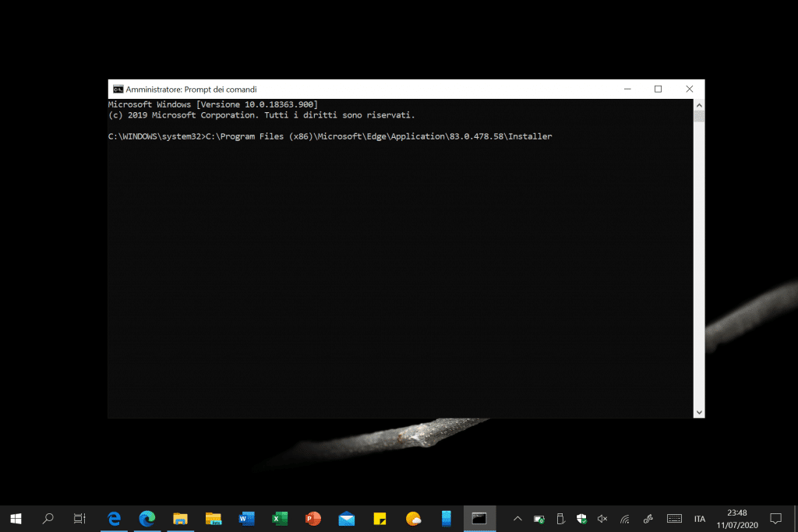Image resolution: width=798 pixels, height=532 pixels.
Task: Open the Action Center notifications panel
Action: [x=775, y=518]
